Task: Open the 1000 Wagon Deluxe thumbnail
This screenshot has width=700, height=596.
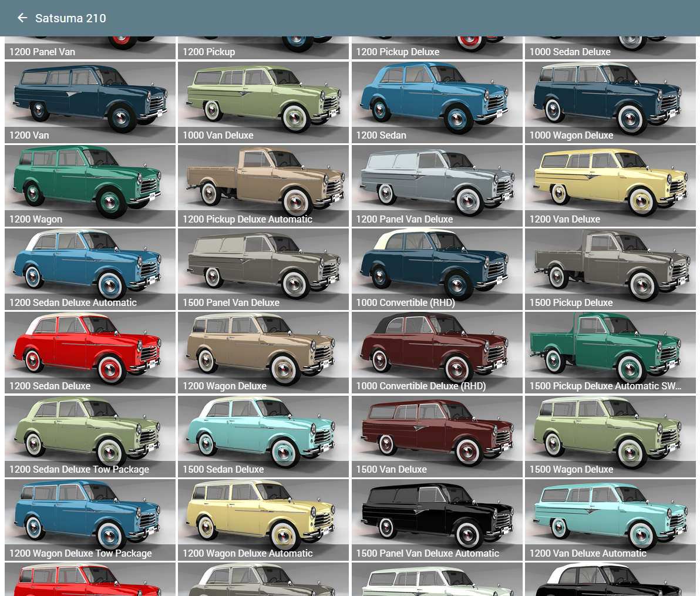Action: point(610,102)
